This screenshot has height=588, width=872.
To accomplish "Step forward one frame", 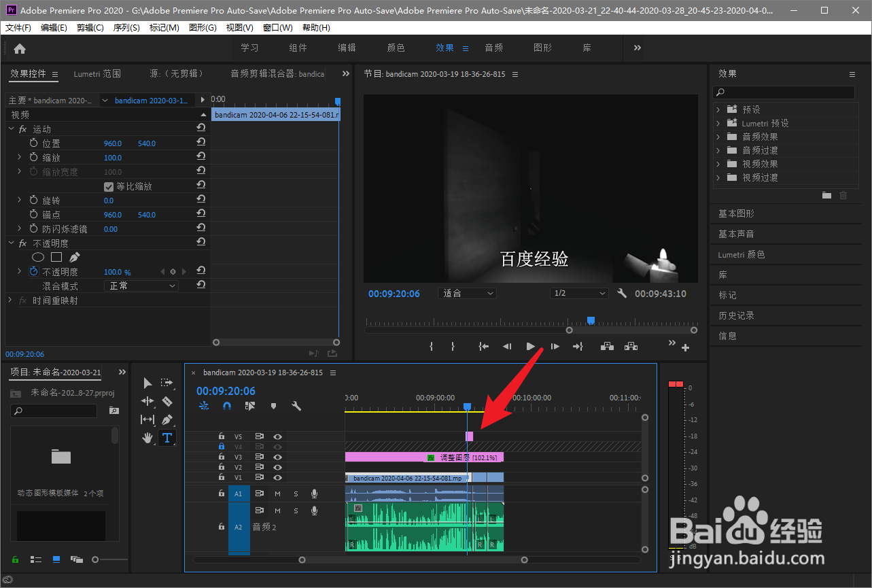I will tap(555, 347).
